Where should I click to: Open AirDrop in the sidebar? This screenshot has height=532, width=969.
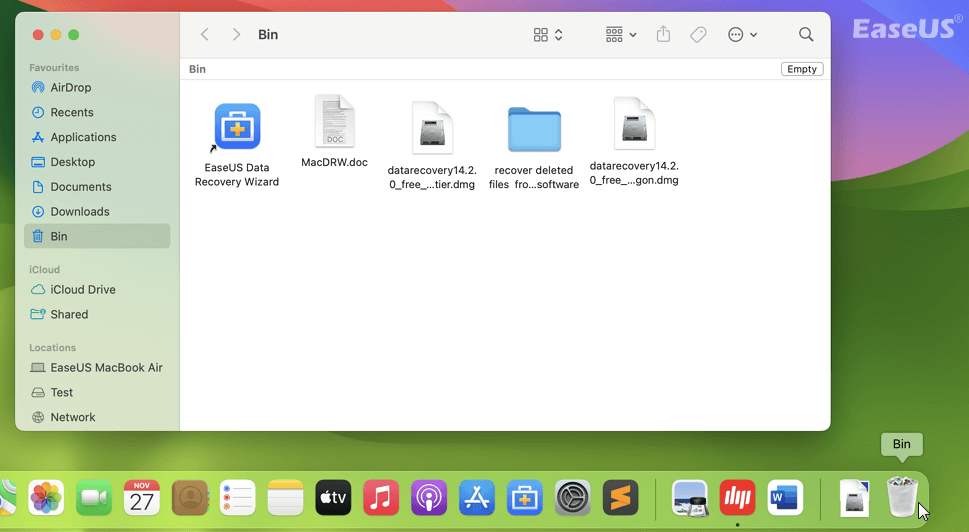[x=71, y=88]
